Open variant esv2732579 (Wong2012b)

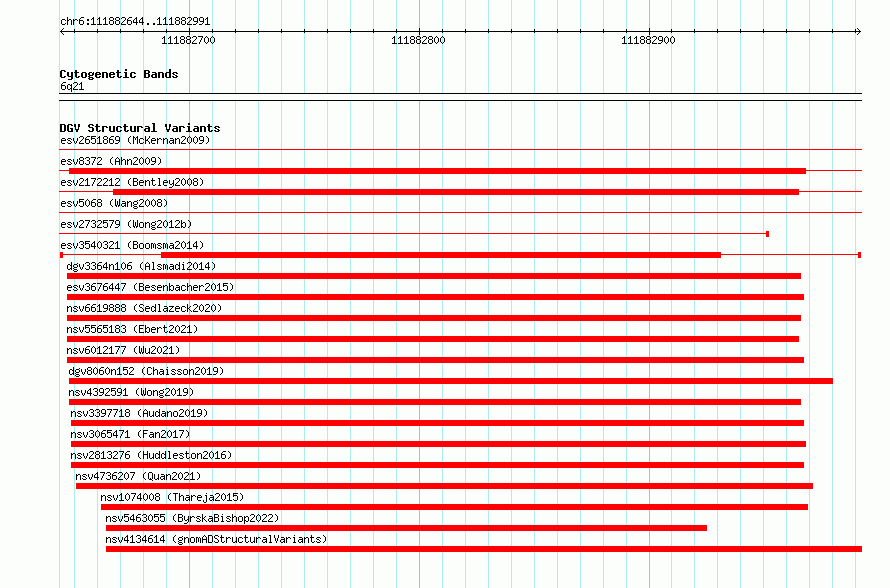pos(126,224)
